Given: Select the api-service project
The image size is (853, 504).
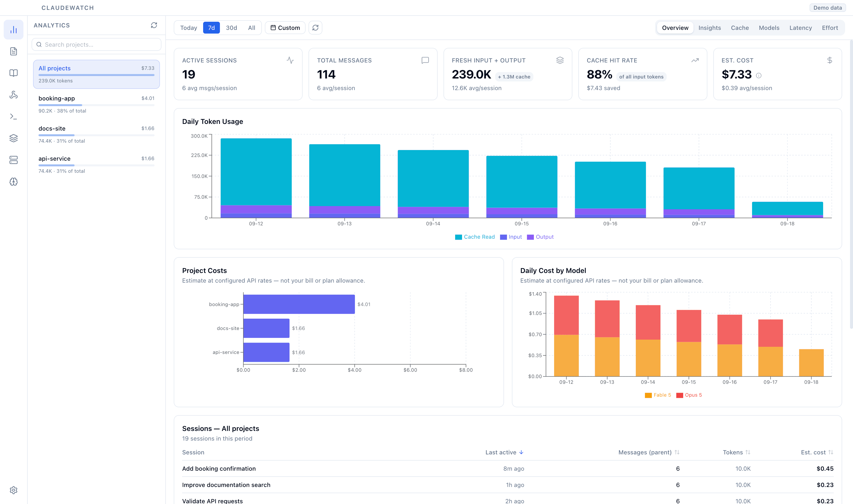Looking at the screenshot, I should click(x=97, y=165).
